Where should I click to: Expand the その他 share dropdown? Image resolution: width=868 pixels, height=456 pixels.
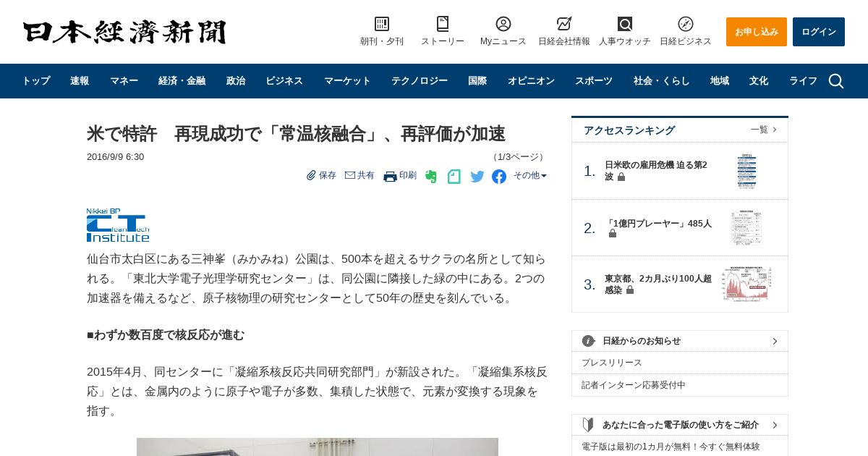tap(530, 175)
